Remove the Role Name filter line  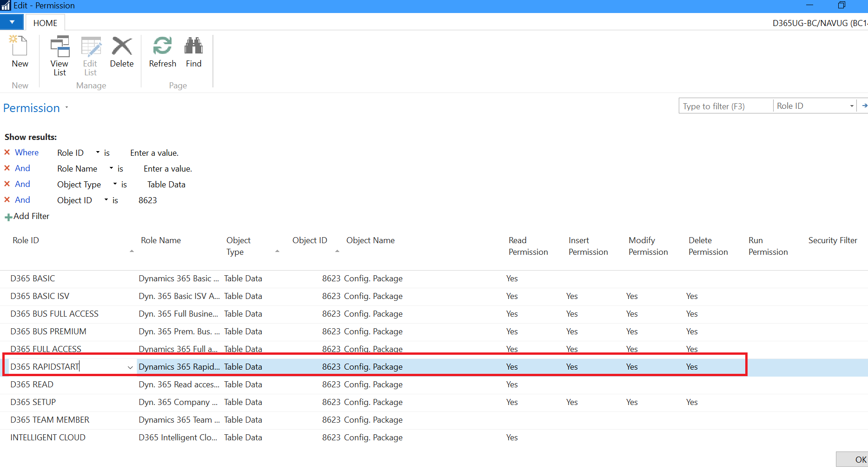point(7,168)
